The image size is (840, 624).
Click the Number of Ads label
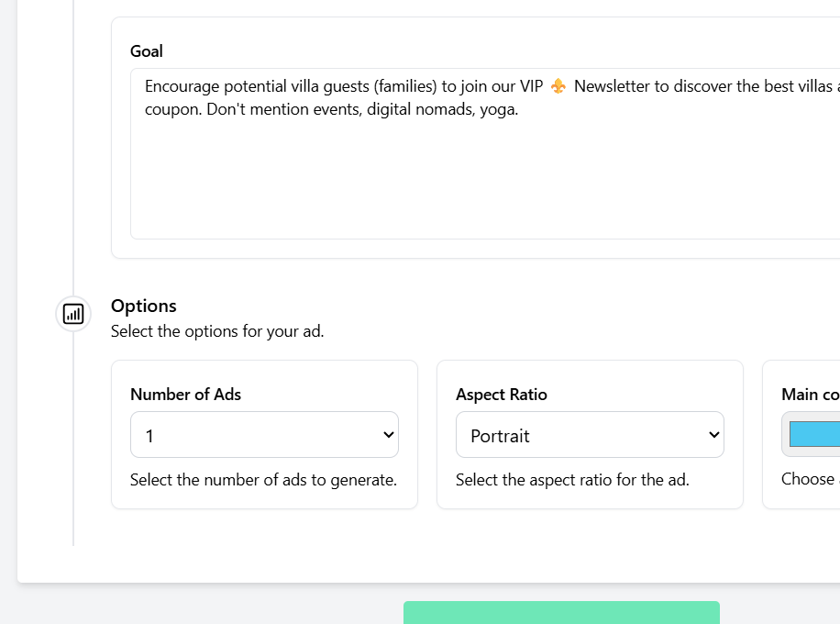(185, 395)
